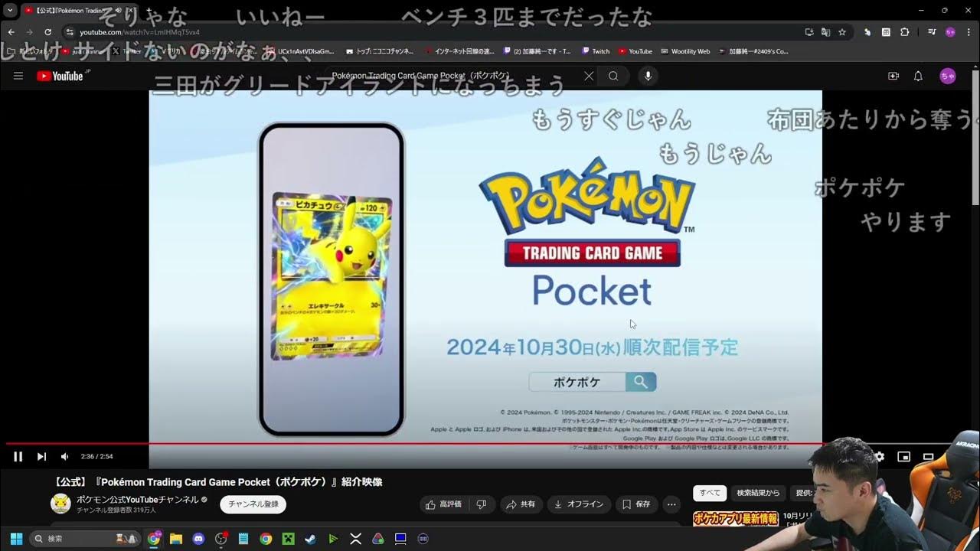Image resolution: width=980 pixels, height=551 pixels.
Task: Select the 検索結果から filter chip
Action: coord(758,493)
